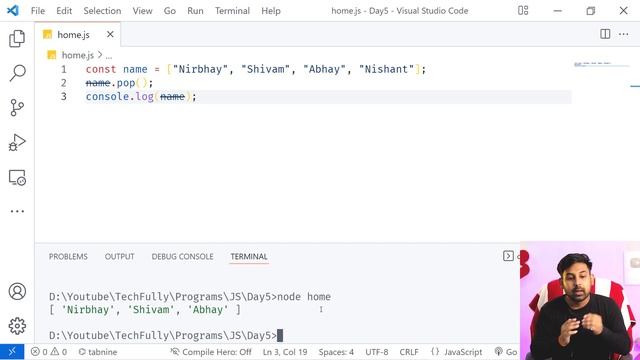This screenshot has height=360, width=640.
Task: Click the "Nirbhay" string in line 1
Action: (200, 69)
